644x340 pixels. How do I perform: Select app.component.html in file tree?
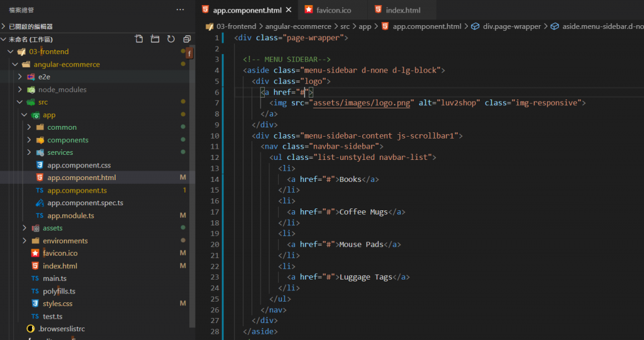click(81, 178)
